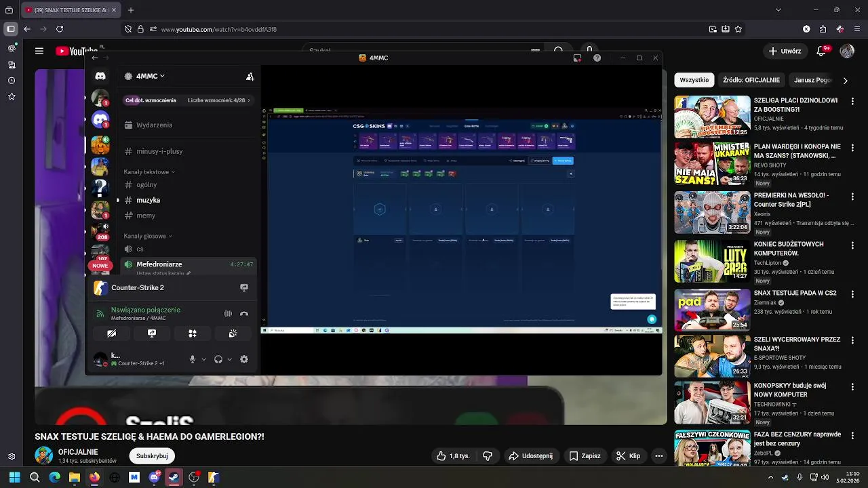Subscribe to OFICJALNIE with Subskrybuj
The height and width of the screenshot is (488, 868).
(x=152, y=456)
